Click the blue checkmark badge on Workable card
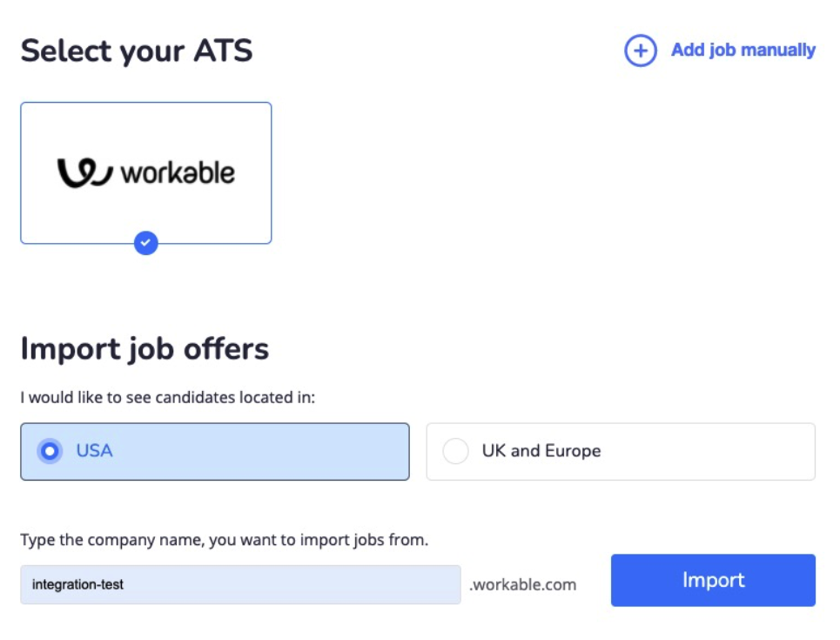This screenshot has height=640, width=840. (x=146, y=243)
